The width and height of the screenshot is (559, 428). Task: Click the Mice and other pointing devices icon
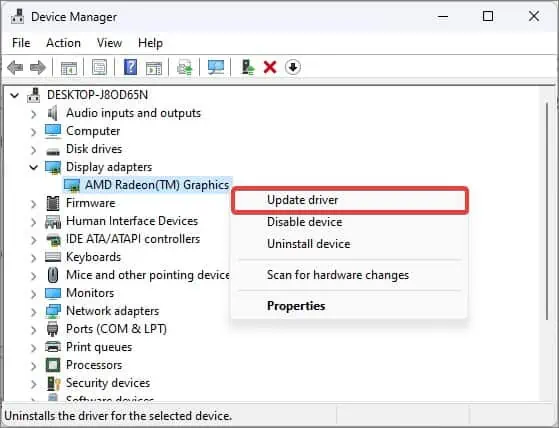(53, 275)
